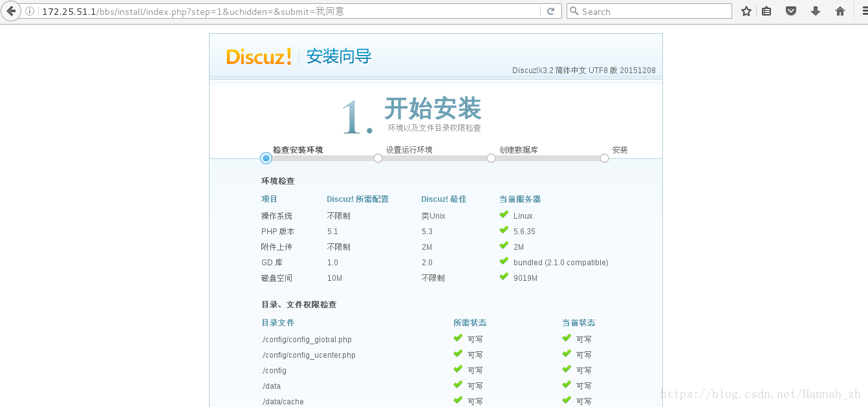Click required-state checkmark for ./config/config_ucenter.php

pyautogui.click(x=458, y=353)
